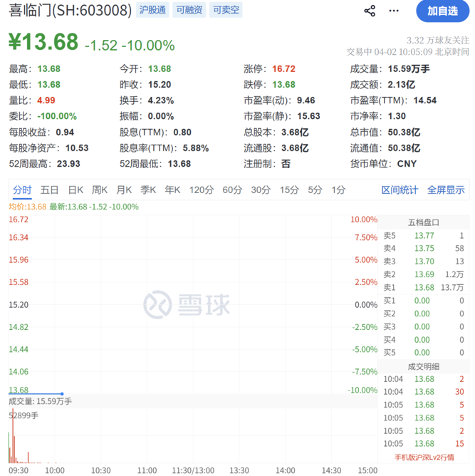The image size is (475, 476).
Task: Switch to the 日K chart tab
Action: click(x=75, y=190)
